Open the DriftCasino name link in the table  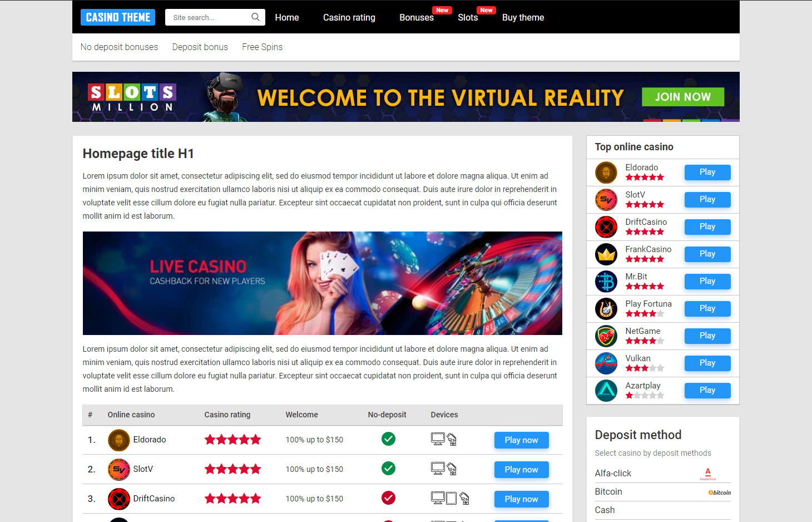[154, 499]
